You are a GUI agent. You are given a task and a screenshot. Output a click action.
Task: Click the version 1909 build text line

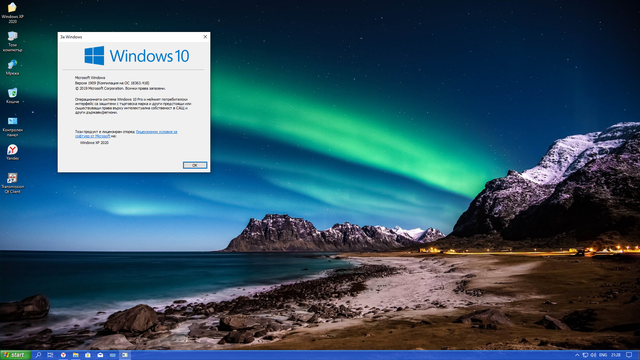pos(112,83)
